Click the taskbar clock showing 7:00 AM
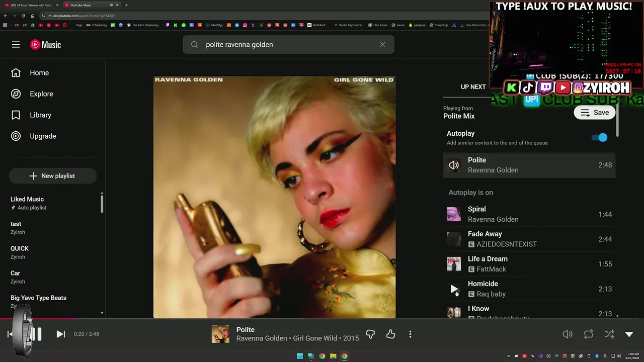The image size is (644, 362). tap(633, 356)
